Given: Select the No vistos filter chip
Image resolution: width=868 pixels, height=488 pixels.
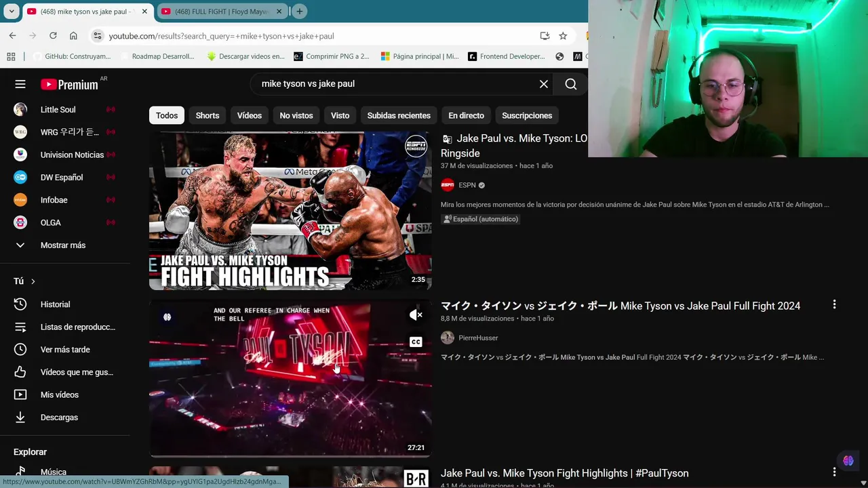Looking at the screenshot, I should pos(296,115).
